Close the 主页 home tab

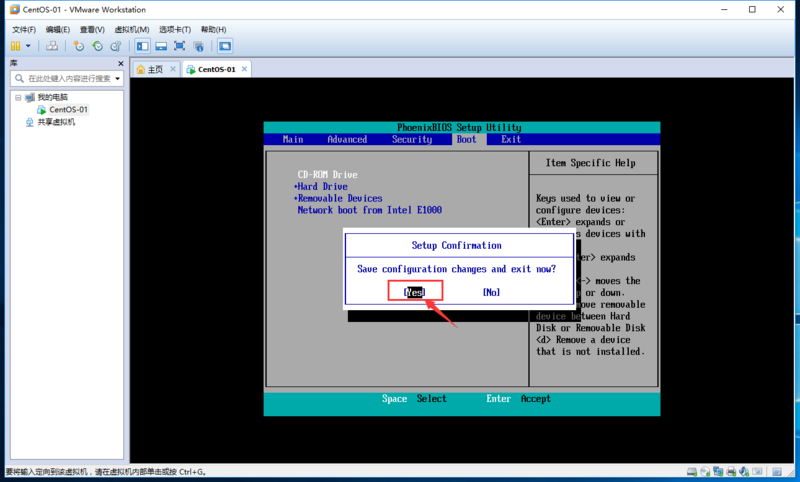pyautogui.click(x=173, y=69)
